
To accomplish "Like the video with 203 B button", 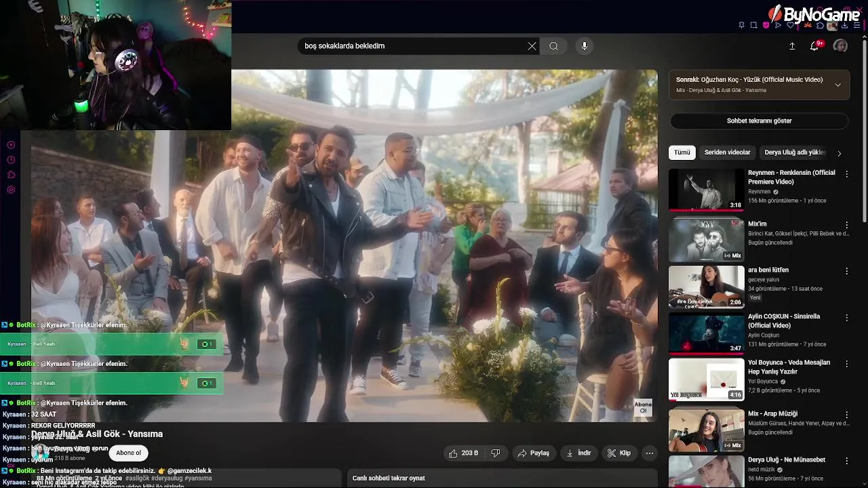I will [463, 453].
